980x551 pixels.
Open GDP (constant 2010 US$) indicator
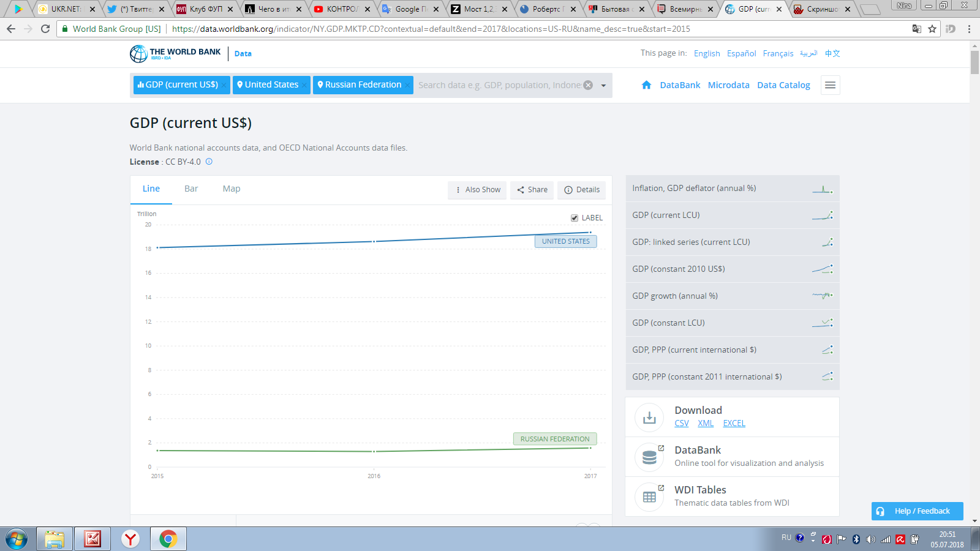(x=733, y=269)
